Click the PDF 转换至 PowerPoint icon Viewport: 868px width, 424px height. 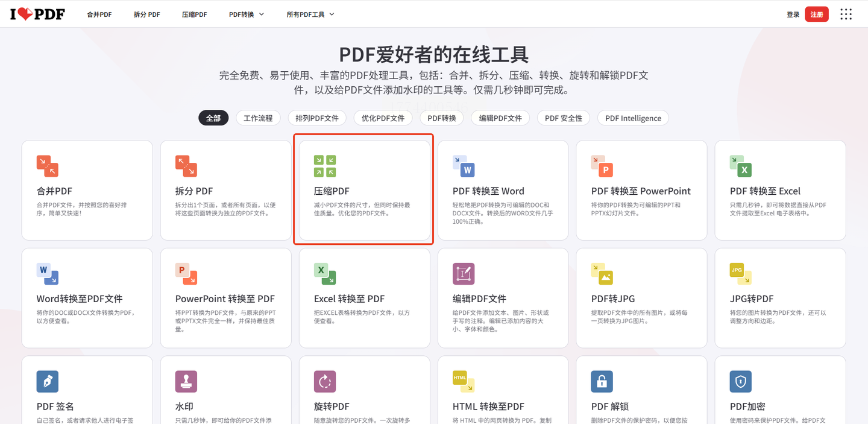(x=602, y=166)
